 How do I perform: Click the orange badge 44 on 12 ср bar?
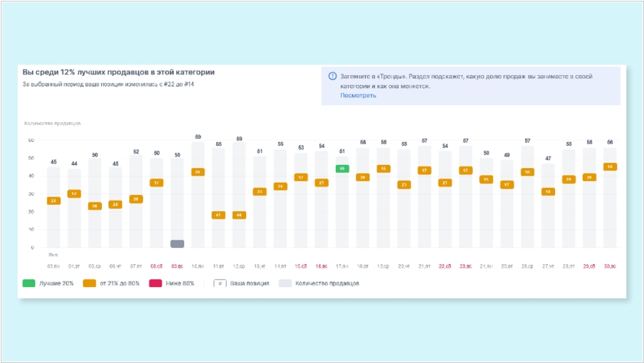pos(239,215)
